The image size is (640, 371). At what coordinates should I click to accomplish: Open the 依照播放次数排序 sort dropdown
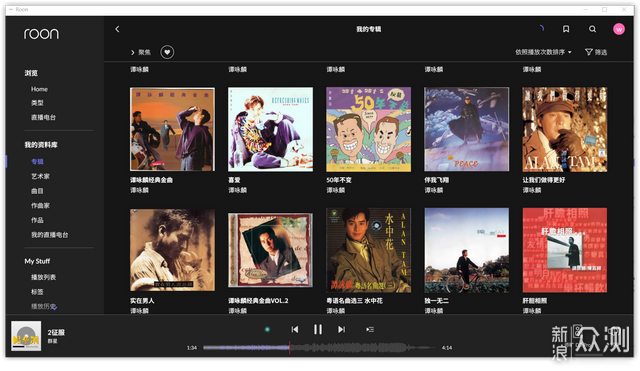543,52
